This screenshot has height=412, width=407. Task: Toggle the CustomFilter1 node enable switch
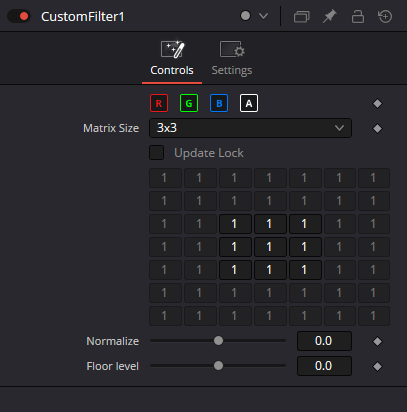(19, 16)
